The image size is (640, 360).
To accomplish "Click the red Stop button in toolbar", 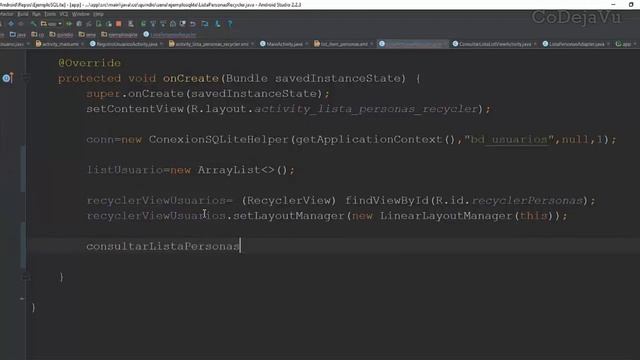I will click(x=119, y=24).
